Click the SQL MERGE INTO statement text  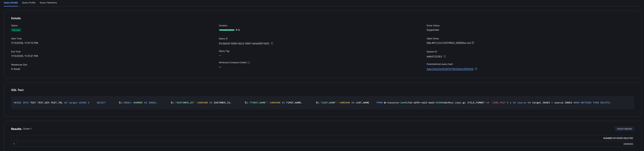click(312, 103)
